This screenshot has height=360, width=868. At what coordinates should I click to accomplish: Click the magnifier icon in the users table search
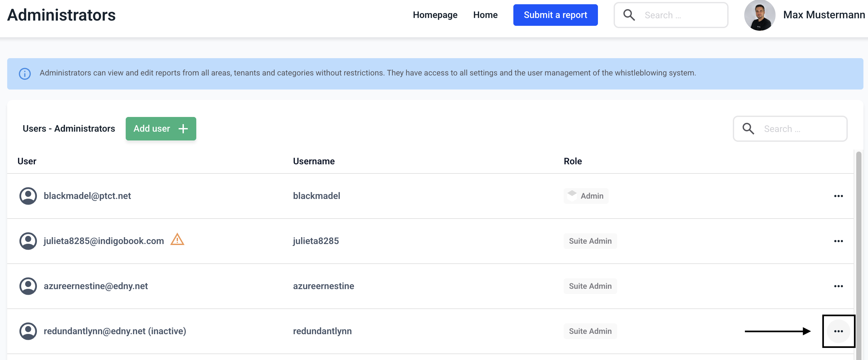point(748,129)
